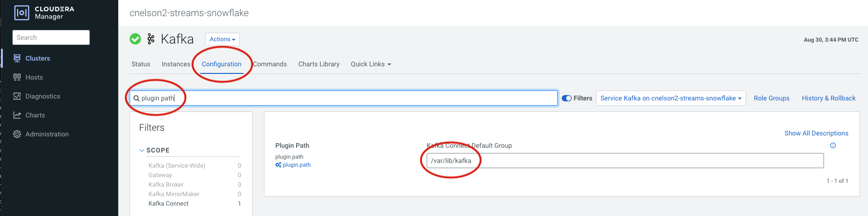Viewport: 868px width, 216px height.
Task: Select the Kafka Connect scope filter
Action: click(168, 203)
